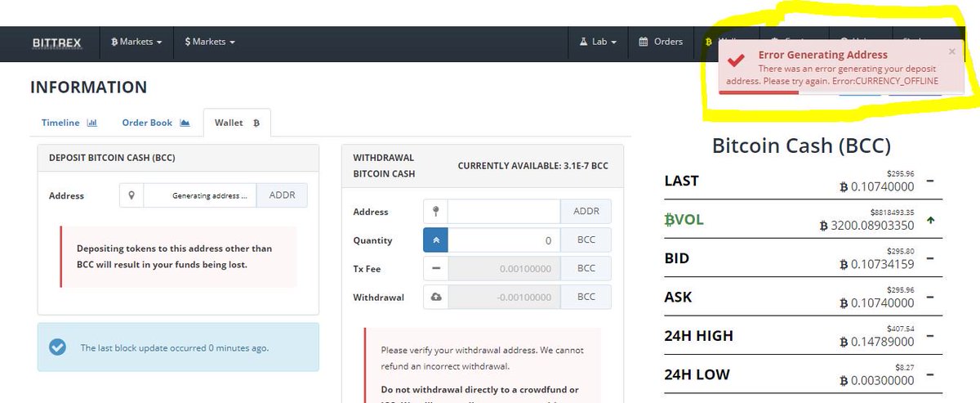Click the INFORMATION heading
The height and width of the screenshot is (403, 980).
88,87
